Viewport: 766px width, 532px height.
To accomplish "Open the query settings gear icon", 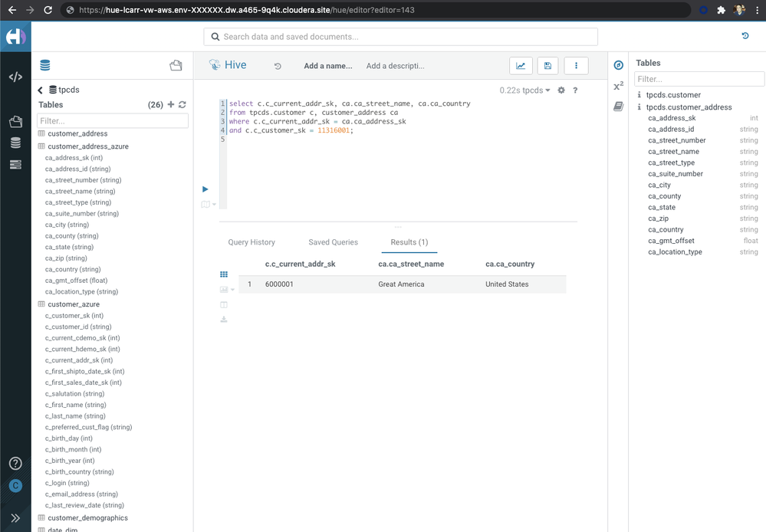I will pyautogui.click(x=561, y=90).
